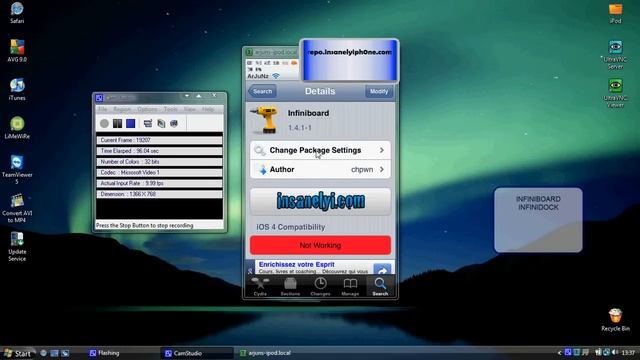The image size is (640, 360).
Task: Click iOS 4 Compatibility heading text
Action: [291, 227]
